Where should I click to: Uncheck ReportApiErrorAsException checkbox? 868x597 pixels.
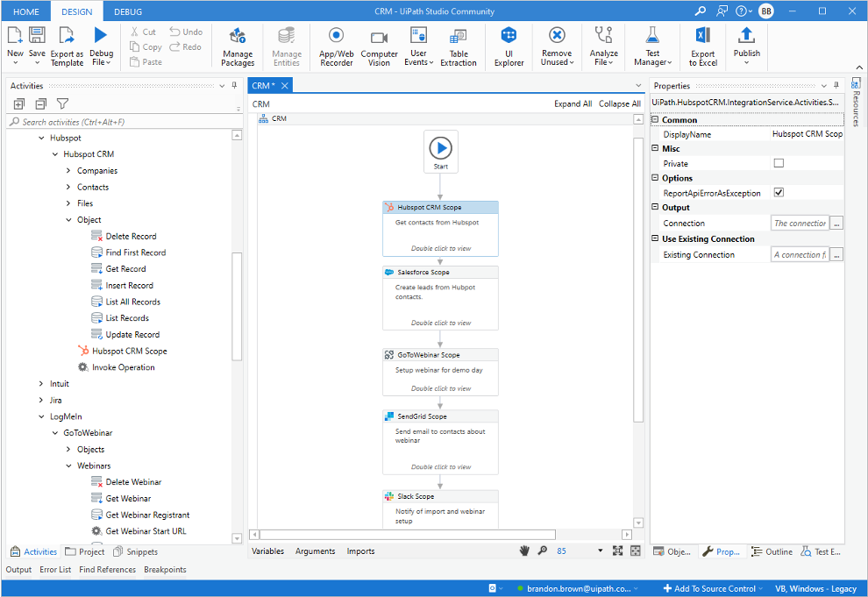pos(779,193)
